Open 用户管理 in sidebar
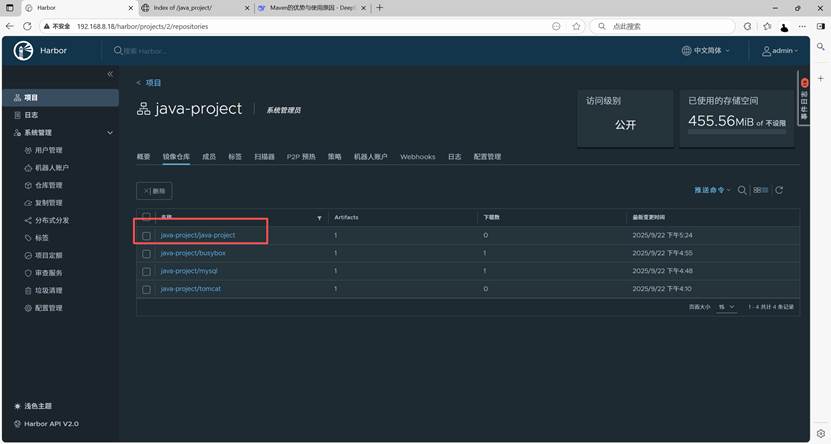The width and height of the screenshot is (831, 444). tap(48, 150)
